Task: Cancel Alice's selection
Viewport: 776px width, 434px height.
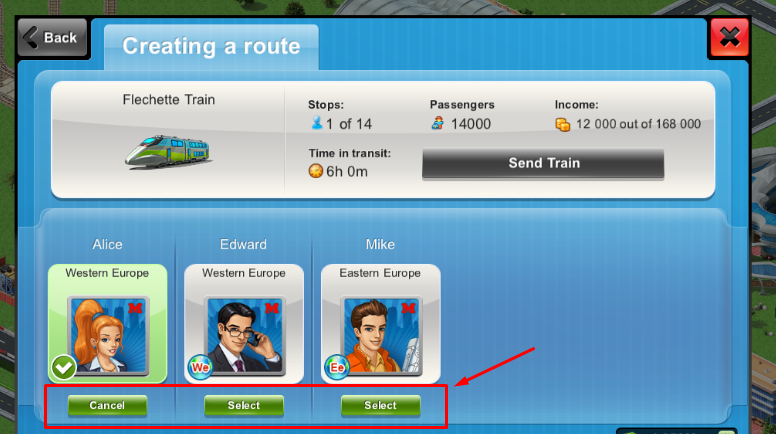Action: click(107, 405)
